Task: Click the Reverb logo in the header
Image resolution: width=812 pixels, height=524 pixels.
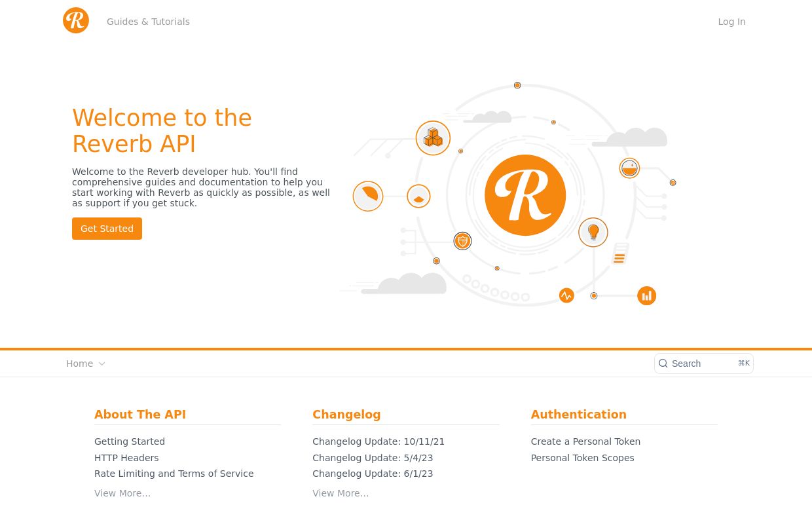Action: tap(76, 20)
